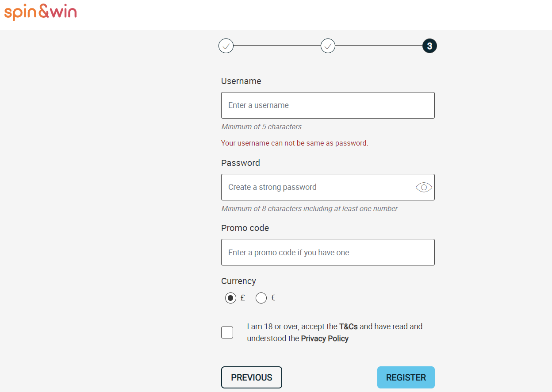The width and height of the screenshot is (552, 392).
Task: Open the Privacy Policy link
Action: coord(325,338)
